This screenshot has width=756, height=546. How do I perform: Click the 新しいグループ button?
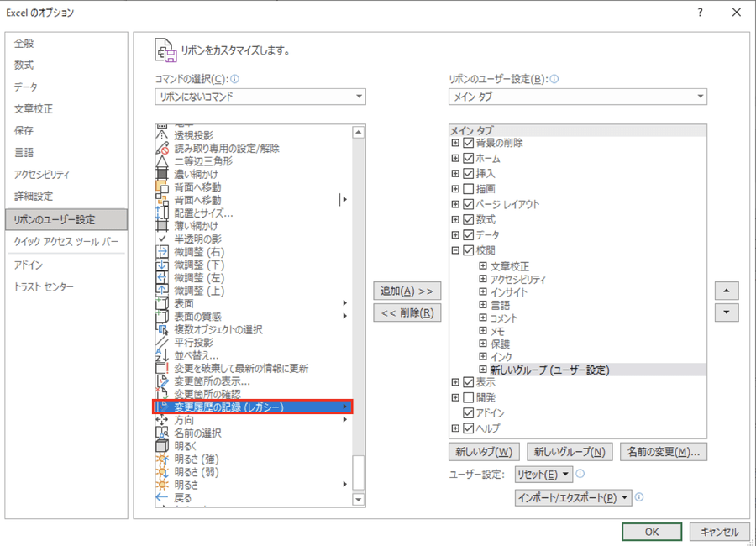point(570,452)
